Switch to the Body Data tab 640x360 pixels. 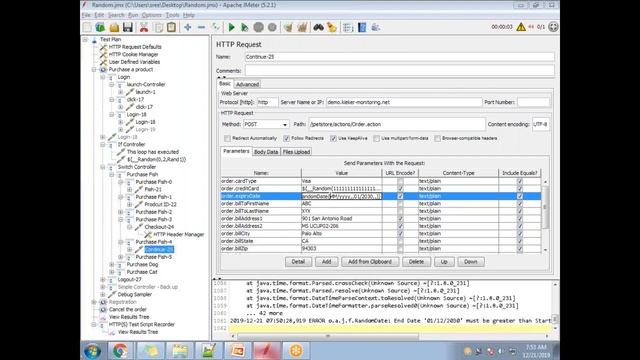(266, 152)
